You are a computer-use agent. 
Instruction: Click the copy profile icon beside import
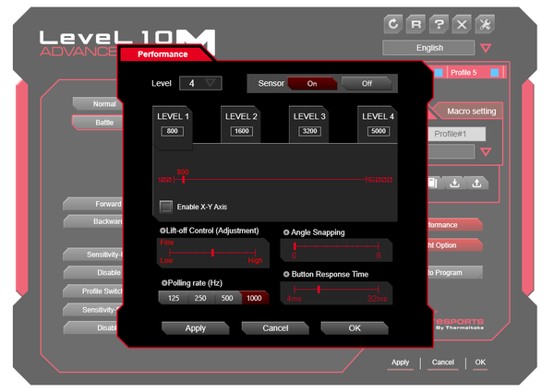434,183
